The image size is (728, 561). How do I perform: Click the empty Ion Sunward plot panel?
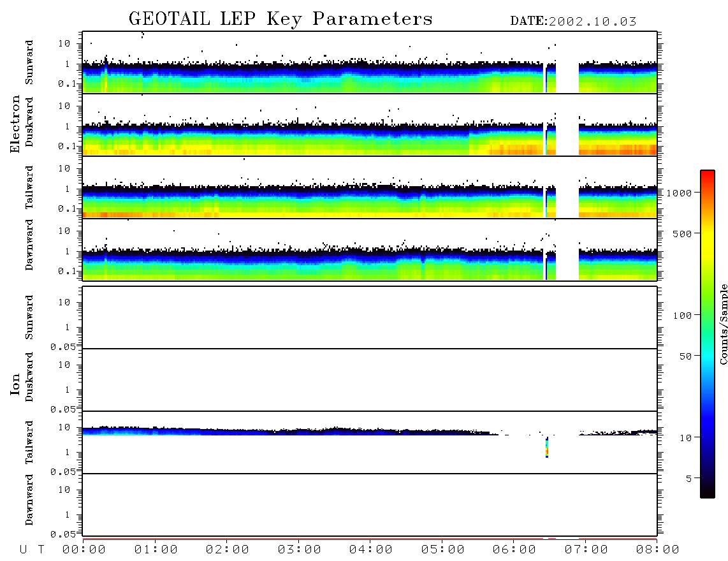click(370, 317)
